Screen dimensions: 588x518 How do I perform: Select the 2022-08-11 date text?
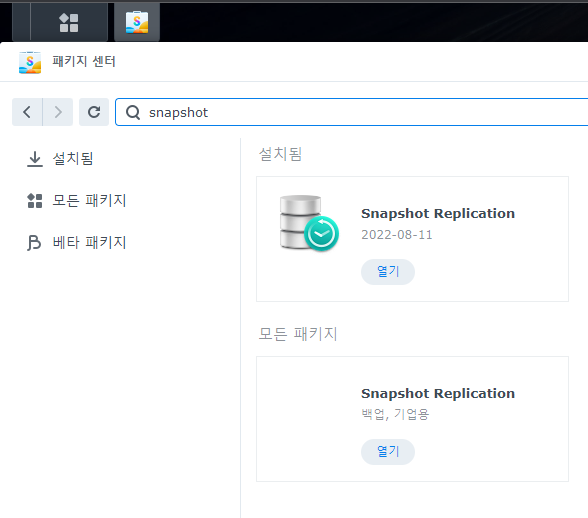396,235
